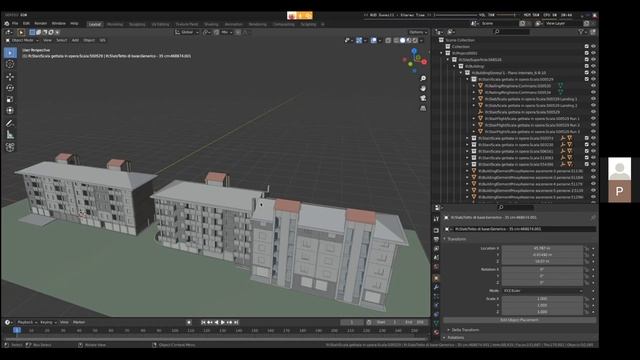Open the View Layer properties tab

436,249
